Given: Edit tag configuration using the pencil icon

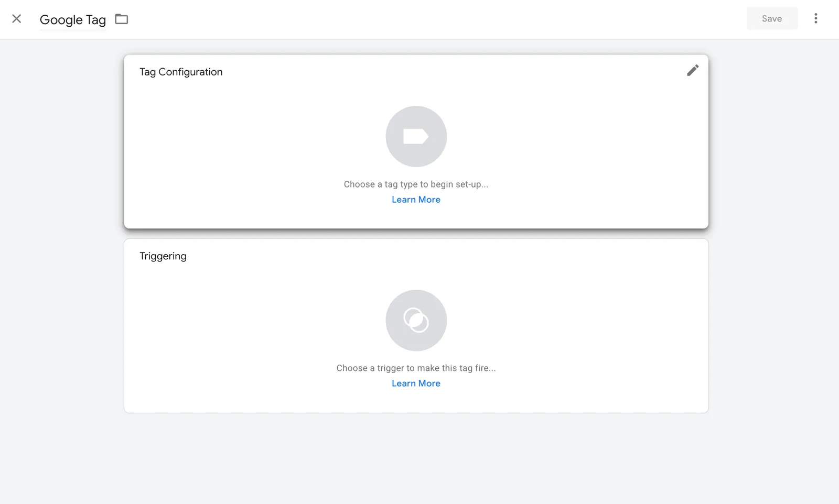Looking at the screenshot, I should 693,70.
